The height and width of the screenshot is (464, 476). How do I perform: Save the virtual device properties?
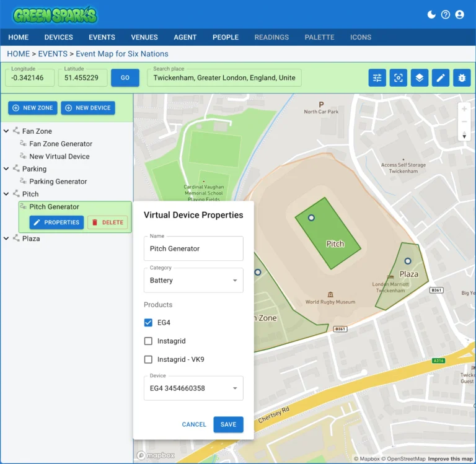coord(228,424)
